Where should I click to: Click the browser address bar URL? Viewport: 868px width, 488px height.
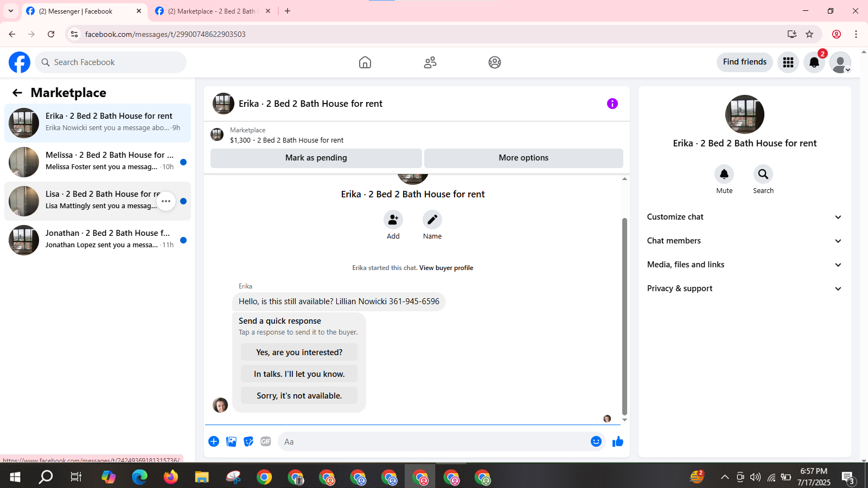click(165, 34)
